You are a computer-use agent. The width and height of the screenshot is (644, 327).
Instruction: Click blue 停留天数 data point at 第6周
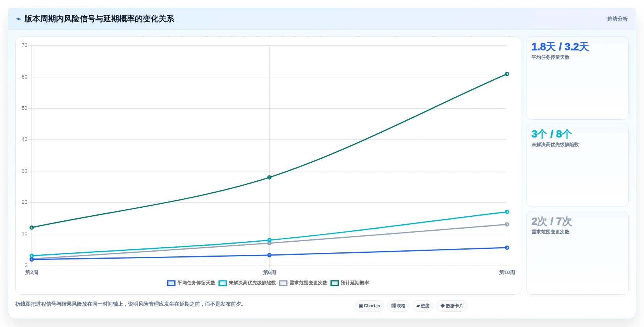pyautogui.click(x=269, y=255)
